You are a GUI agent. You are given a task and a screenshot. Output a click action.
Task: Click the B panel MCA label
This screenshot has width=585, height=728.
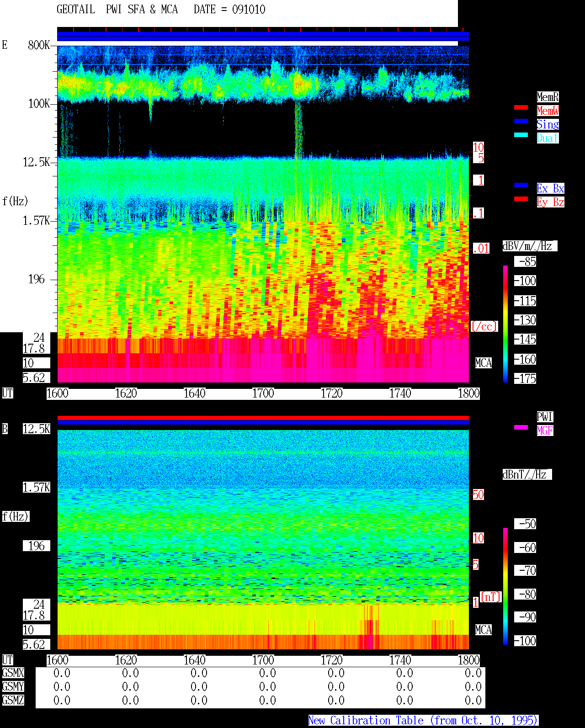484,630
